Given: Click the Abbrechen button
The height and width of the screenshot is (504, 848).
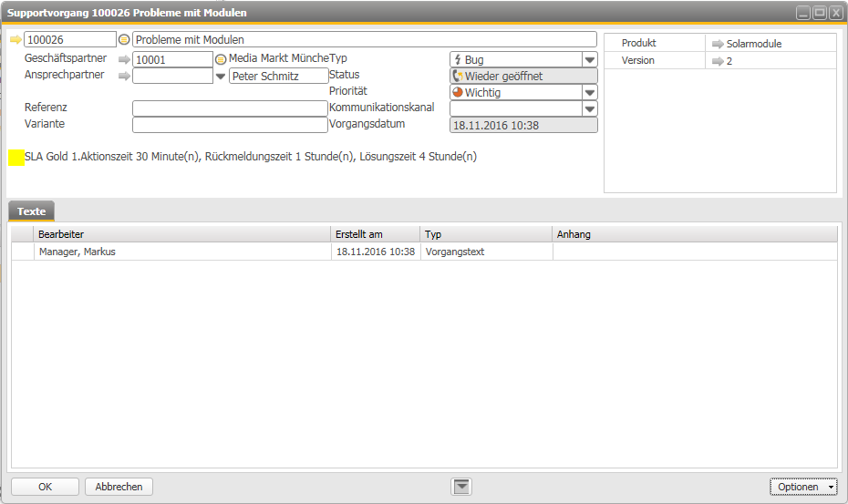Looking at the screenshot, I should tap(119, 487).
